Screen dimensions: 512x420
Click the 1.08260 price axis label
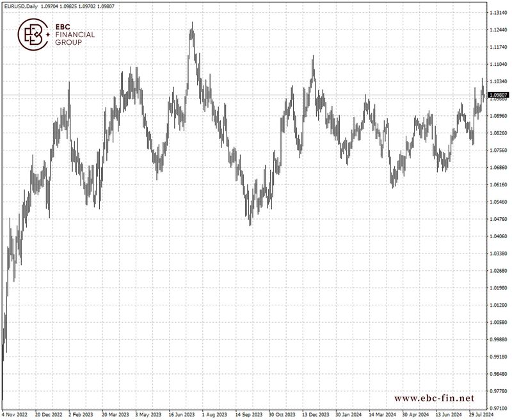point(499,133)
